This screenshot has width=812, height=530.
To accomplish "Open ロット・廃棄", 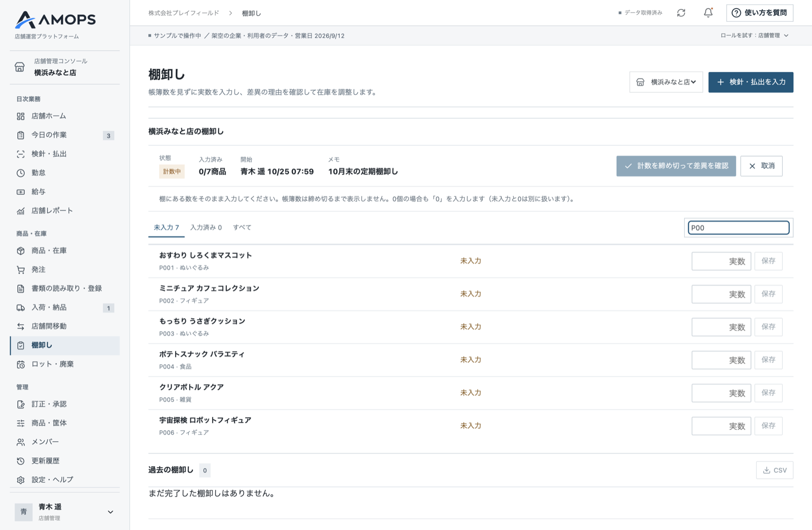I will [65, 364].
